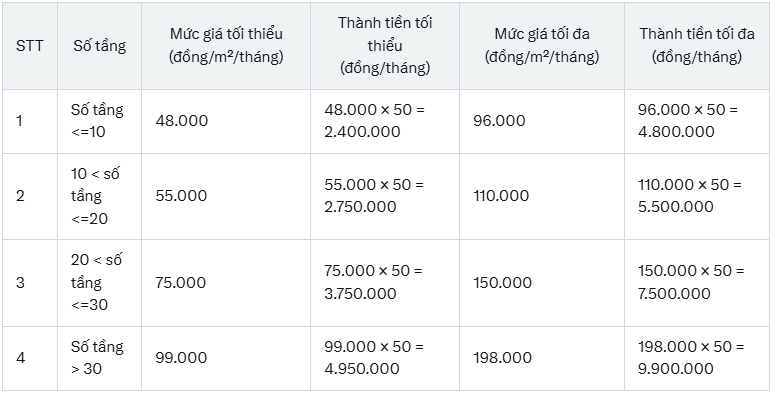Screen dimensions: 775x393
Task: Click the 2.400.000 total cell
Action: 385,121
